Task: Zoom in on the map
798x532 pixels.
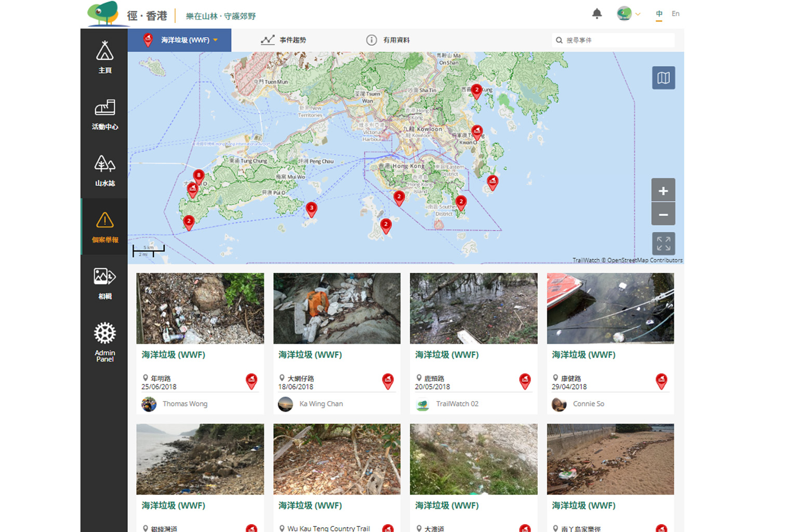Action: 663,191
